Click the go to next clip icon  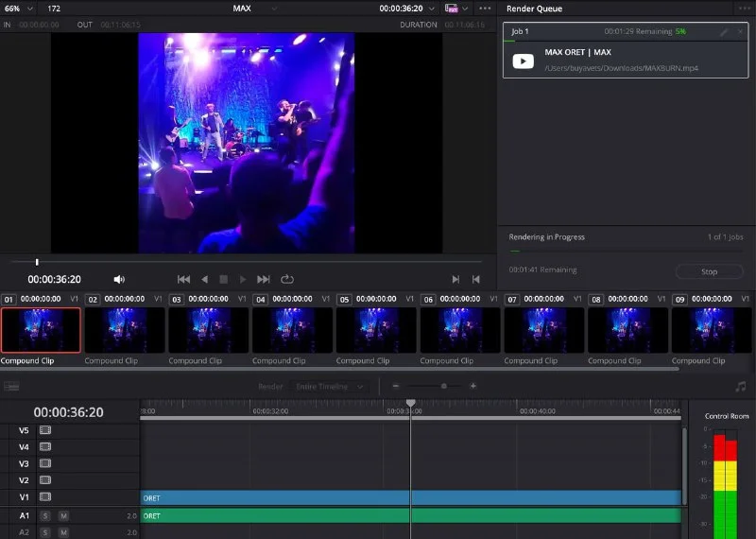[x=455, y=279]
